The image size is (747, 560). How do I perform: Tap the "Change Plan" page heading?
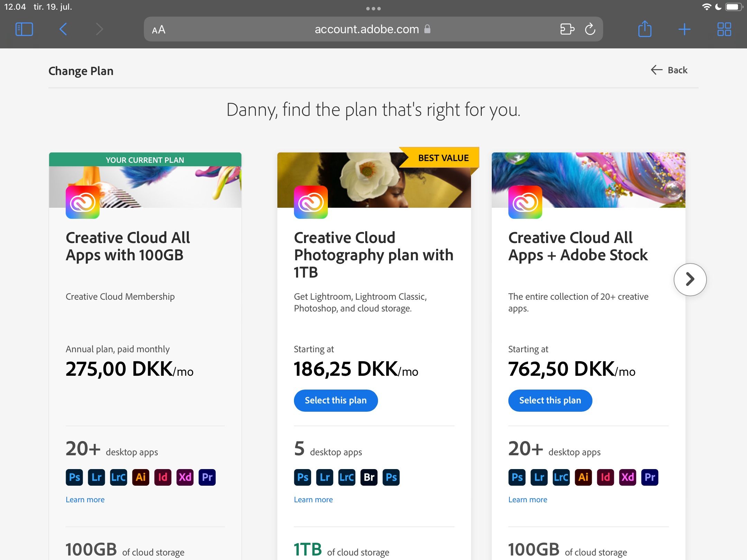click(x=81, y=71)
